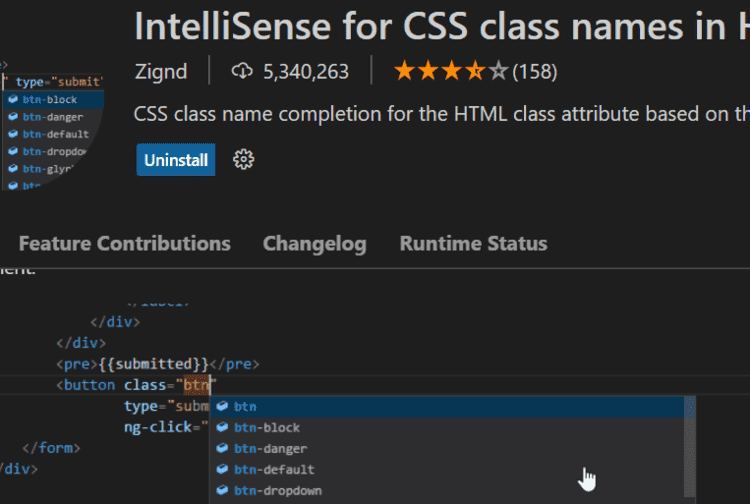Switch to the Runtime Status tab

[473, 243]
